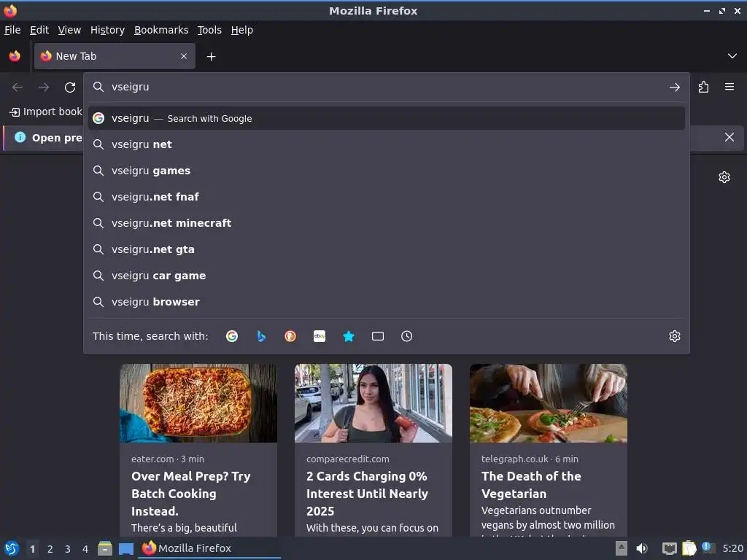747x560 pixels.
Task: Switch to workspace 2
Action: [50, 549]
